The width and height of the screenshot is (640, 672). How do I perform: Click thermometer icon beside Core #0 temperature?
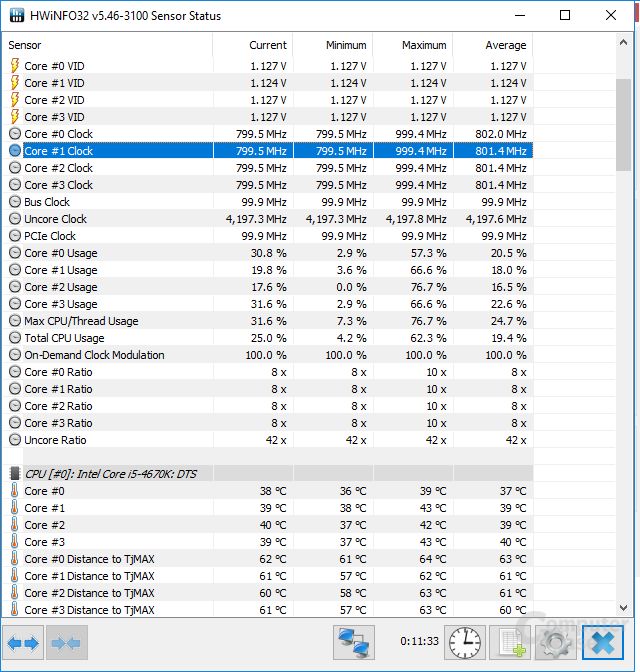click(15, 491)
